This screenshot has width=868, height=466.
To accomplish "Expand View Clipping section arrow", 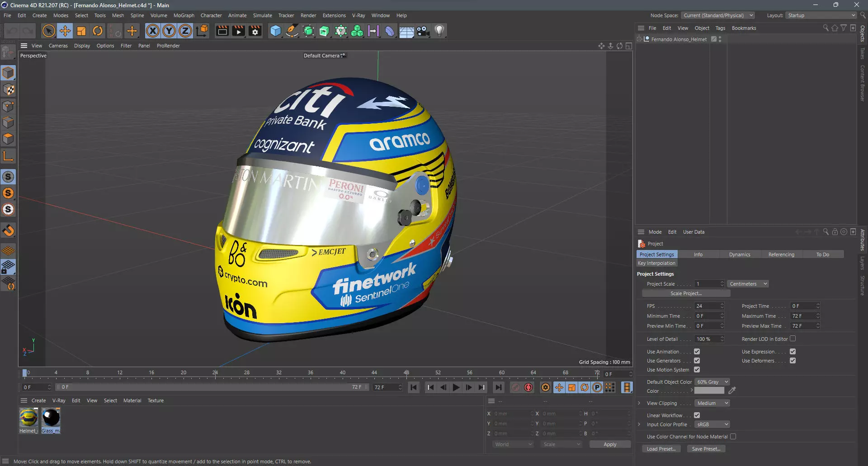I will (639, 403).
